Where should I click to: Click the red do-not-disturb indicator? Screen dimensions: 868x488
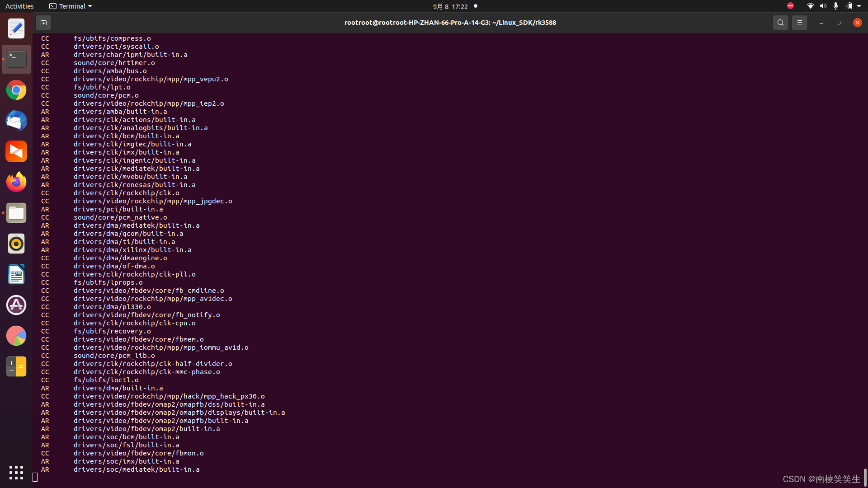(790, 6)
